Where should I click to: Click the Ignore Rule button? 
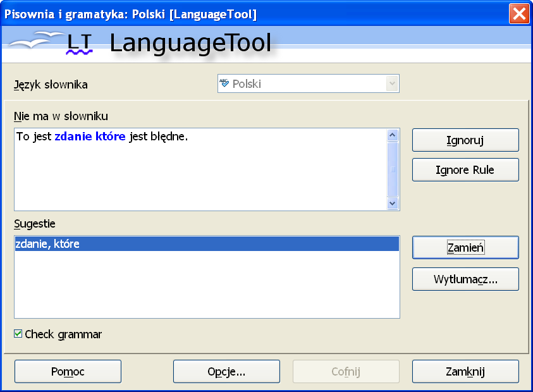point(465,169)
